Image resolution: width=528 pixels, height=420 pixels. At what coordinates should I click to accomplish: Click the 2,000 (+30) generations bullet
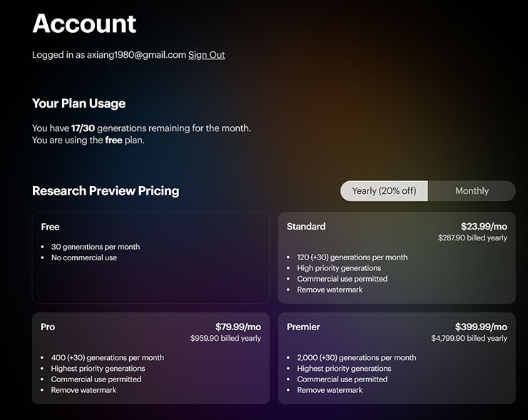pos(357,358)
